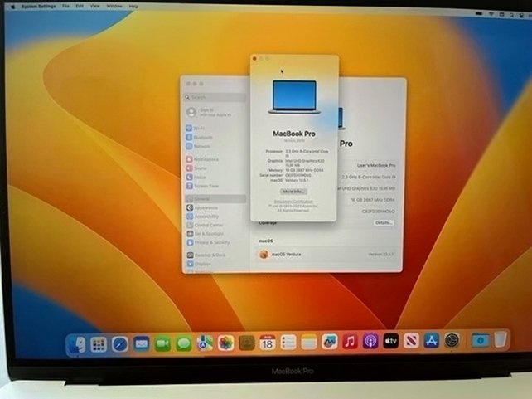Open the Trash in the Dock
This screenshot has width=532, height=399.
[x=501, y=339]
